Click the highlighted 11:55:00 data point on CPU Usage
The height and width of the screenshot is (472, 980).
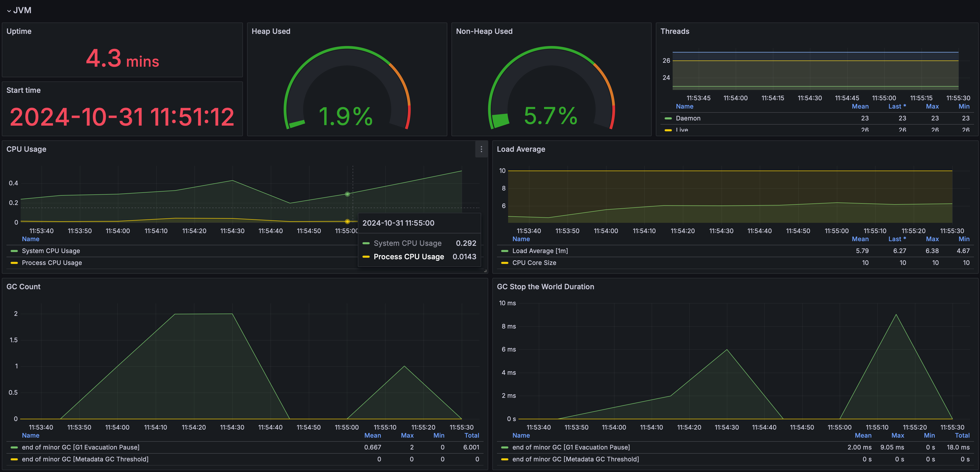[347, 194]
